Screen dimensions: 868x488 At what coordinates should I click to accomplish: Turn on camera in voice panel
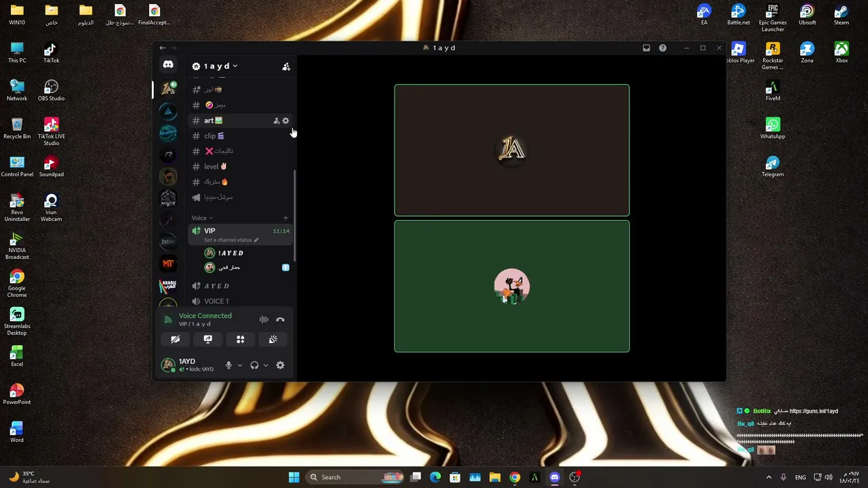point(175,340)
